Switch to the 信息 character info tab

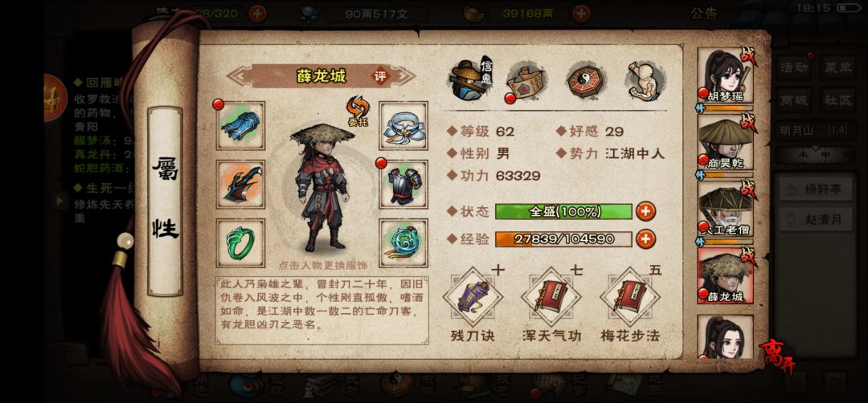point(470,79)
